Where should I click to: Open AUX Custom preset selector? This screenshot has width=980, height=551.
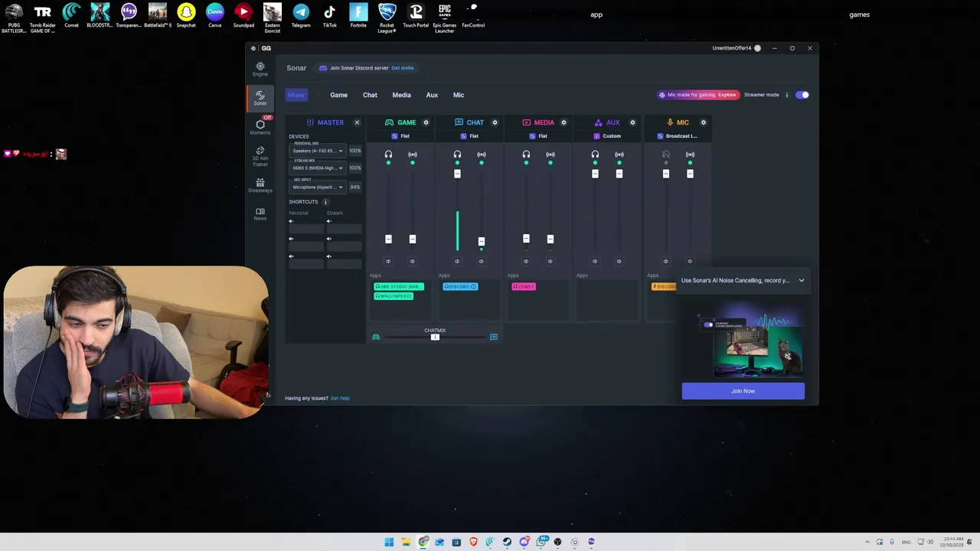tap(607, 136)
